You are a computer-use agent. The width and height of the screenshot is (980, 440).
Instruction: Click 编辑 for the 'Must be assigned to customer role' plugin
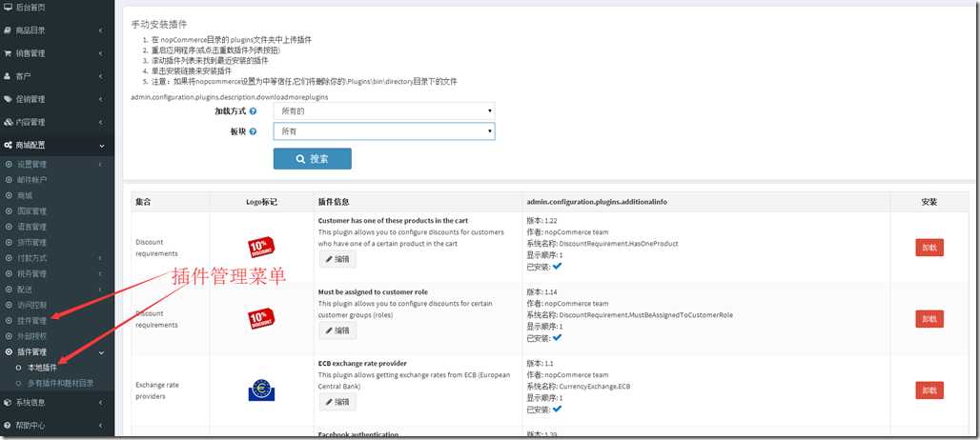click(337, 330)
